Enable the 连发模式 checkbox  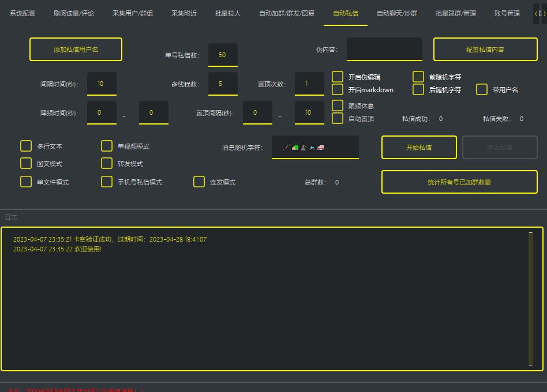[x=199, y=182]
